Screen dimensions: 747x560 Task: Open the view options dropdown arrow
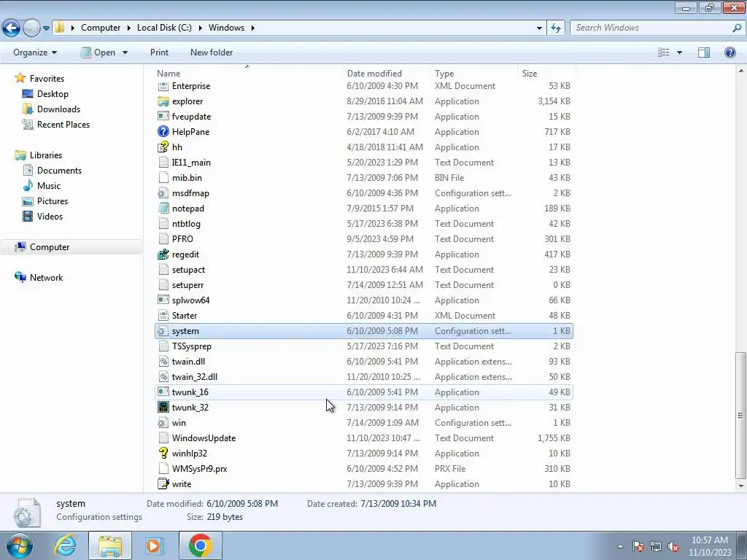point(679,52)
